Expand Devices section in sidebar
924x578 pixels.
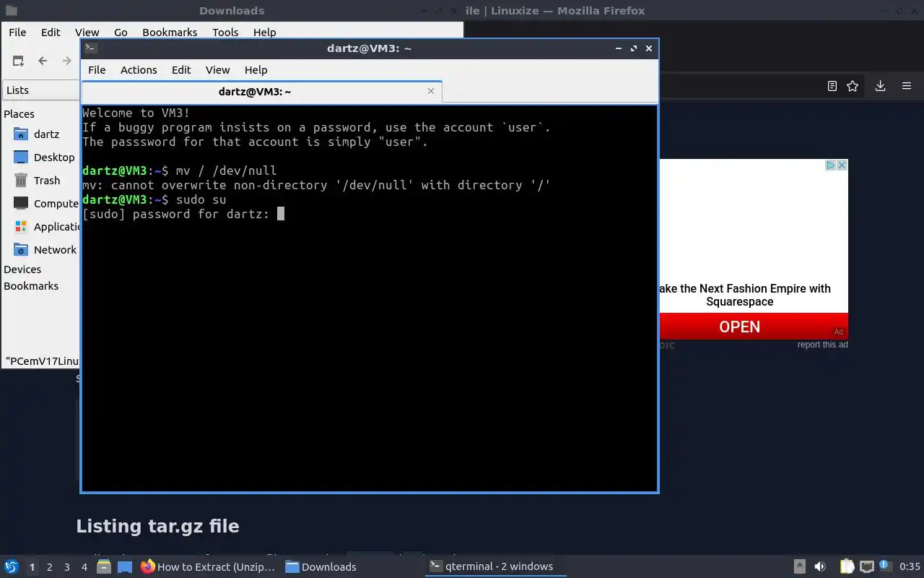pyautogui.click(x=22, y=269)
